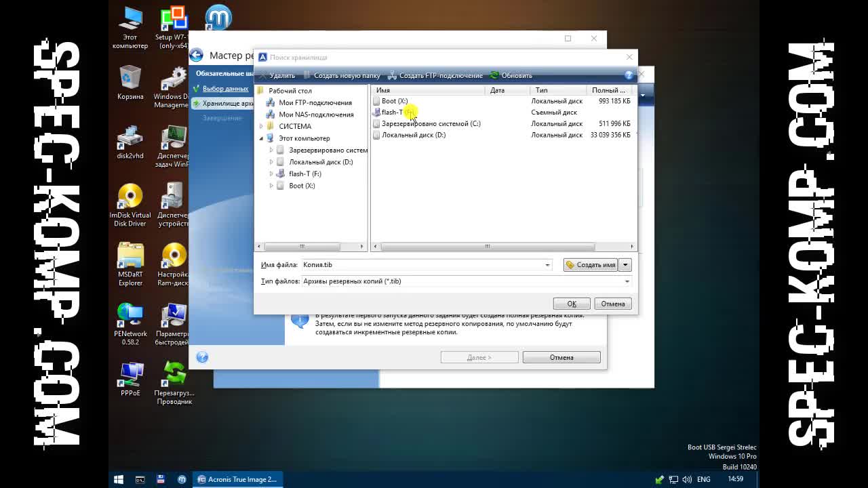Open the Корзина recycle bin icon
This screenshot has width=868, height=488.
pyautogui.click(x=130, y=83)
